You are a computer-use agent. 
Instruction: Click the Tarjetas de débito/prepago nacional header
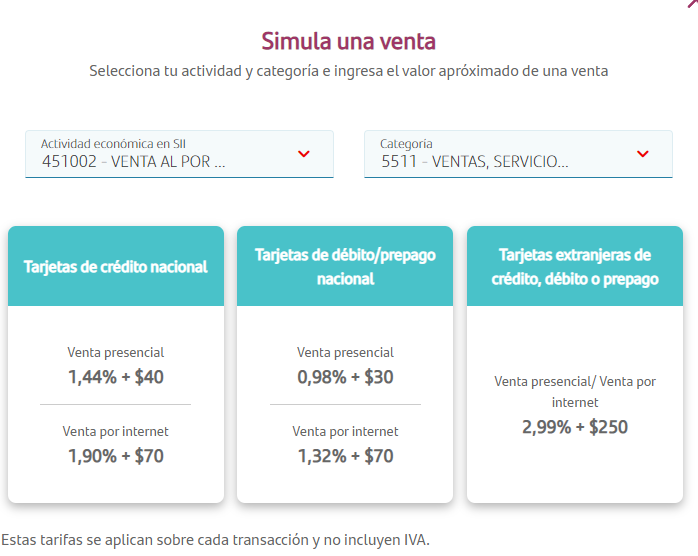coord(345,266)
